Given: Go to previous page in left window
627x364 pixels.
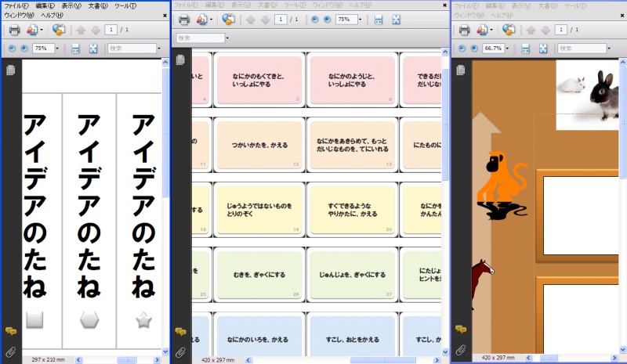Looking at the screenshot, I should 81,30.
